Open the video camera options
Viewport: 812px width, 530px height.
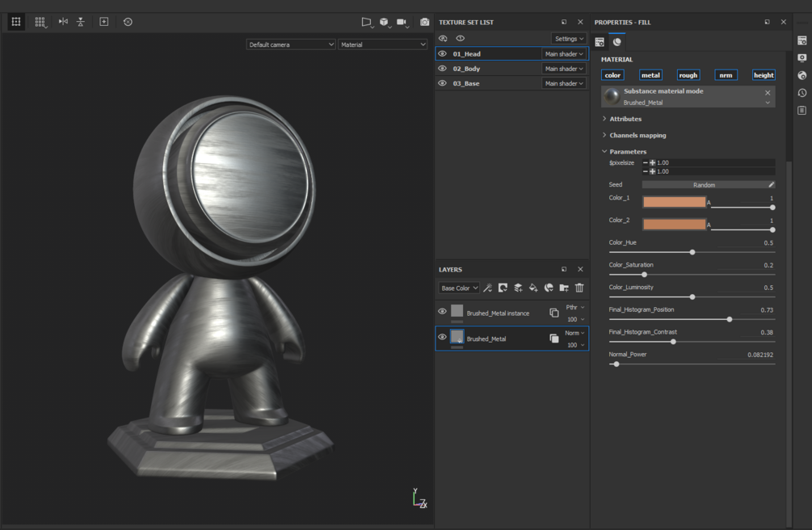click(402, 23)
